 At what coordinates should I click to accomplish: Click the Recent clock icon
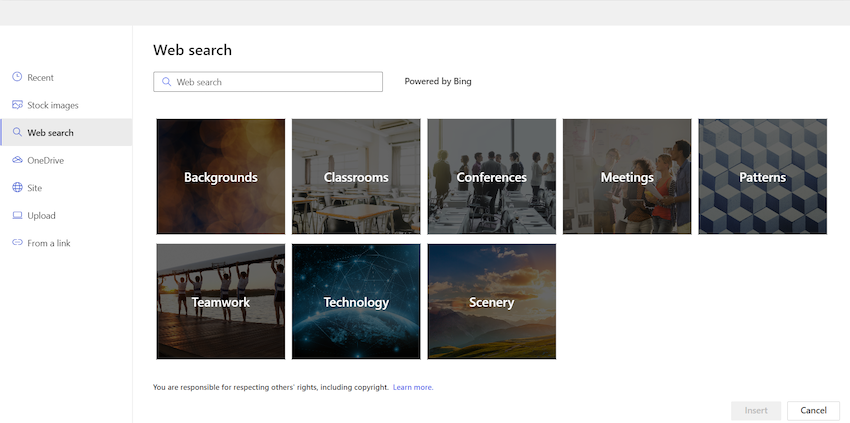(x=17, y=77)
